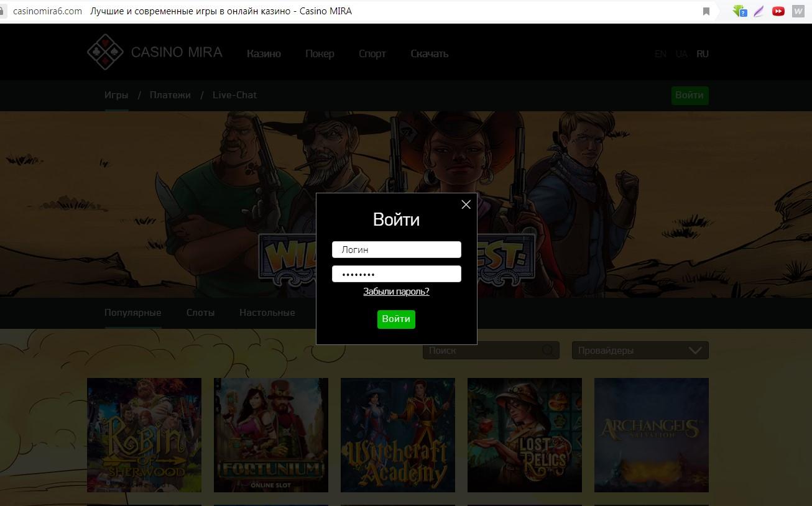Close the login dialog with the X
Image resolution: width=812 pixels, height=506 pixels.
click(466, 205)
